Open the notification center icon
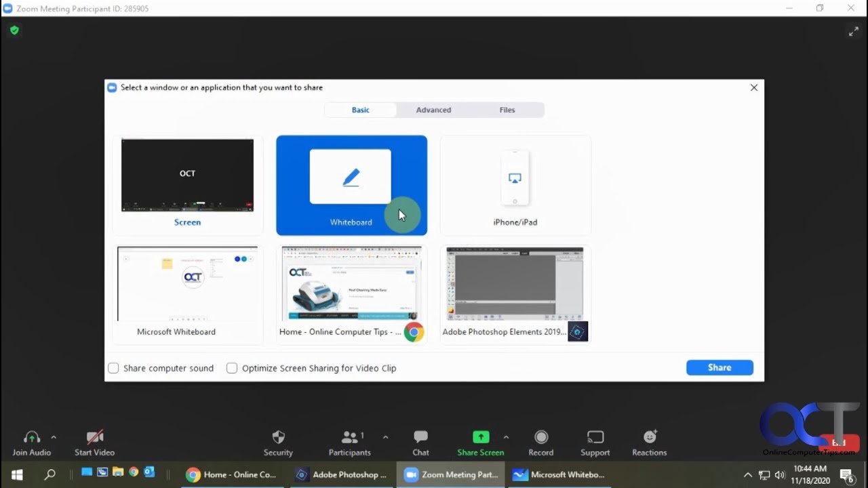This screenshot has height=488, width=868. [x=846, y=475]
